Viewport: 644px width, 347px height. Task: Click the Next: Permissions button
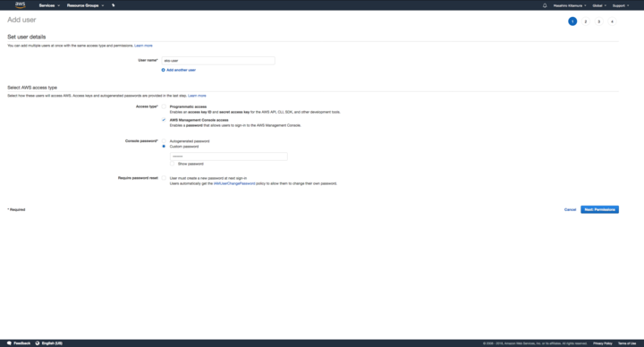click(599, 209)
